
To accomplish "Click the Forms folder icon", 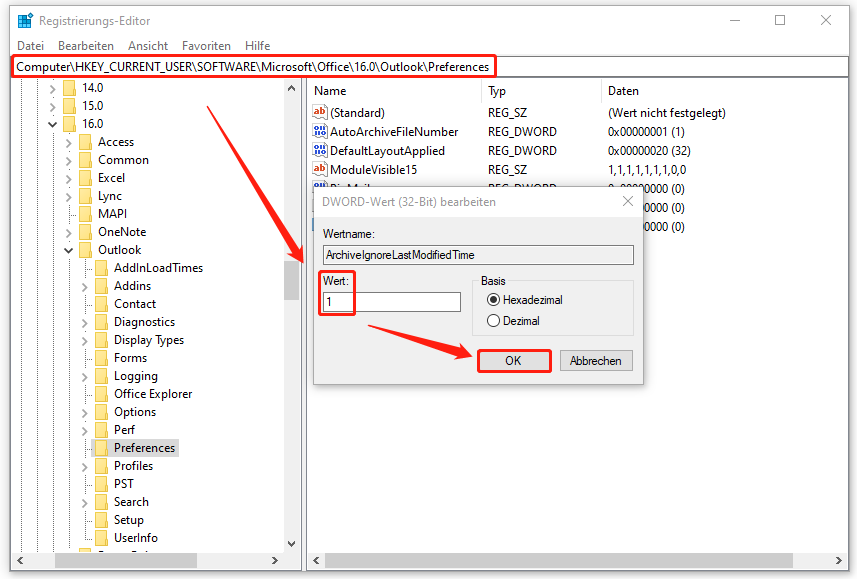I will click(101, 358).
